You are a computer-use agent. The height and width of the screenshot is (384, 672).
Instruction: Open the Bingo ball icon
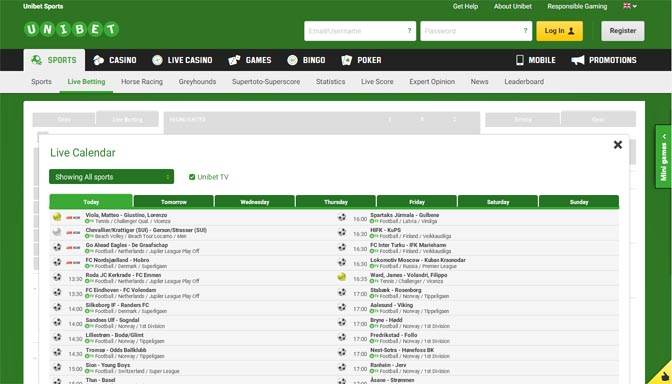(292, 60)
